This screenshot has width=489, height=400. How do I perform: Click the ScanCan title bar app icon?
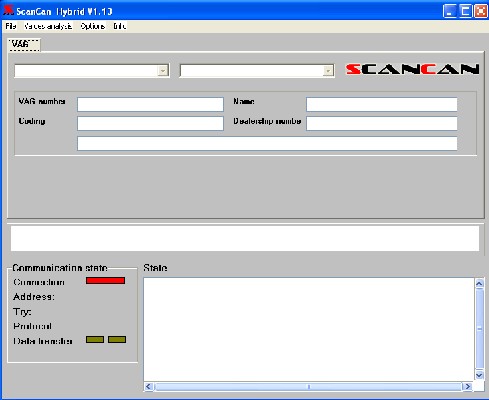pos(8,10)
